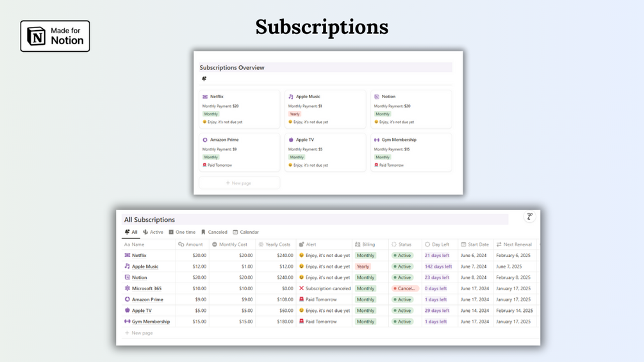Open the Yearly Costs column header menu

point(276,245)
